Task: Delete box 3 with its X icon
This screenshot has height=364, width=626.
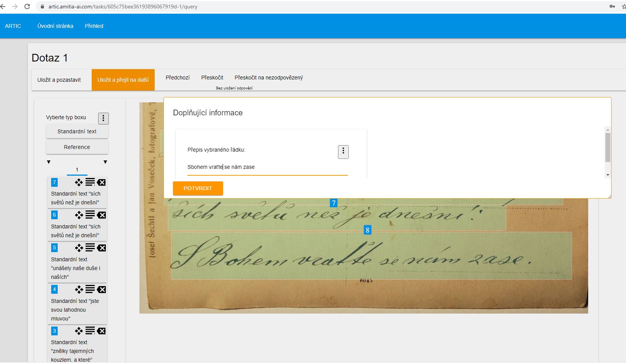Action: (x=101, y=331)
